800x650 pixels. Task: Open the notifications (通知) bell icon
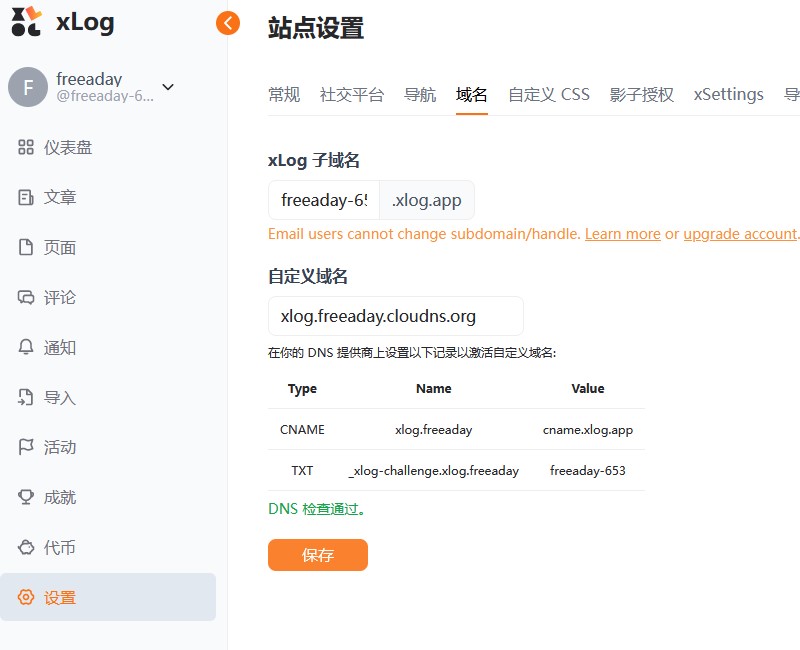(27, 348)
